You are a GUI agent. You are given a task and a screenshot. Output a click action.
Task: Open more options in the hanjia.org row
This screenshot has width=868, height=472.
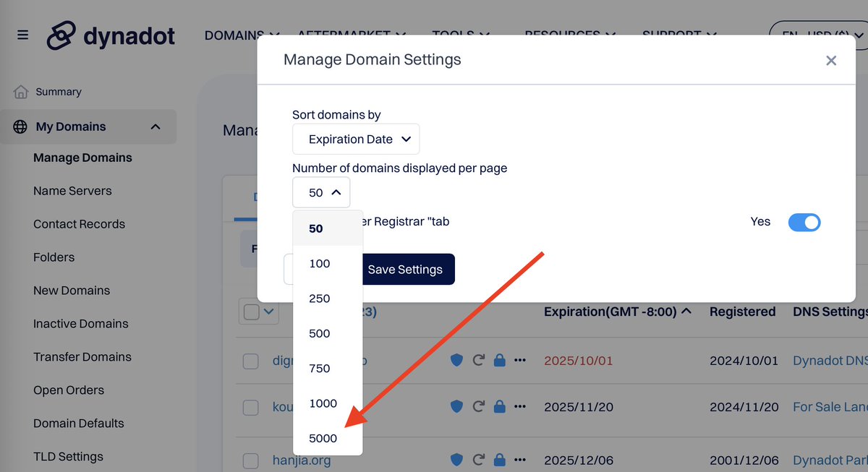[520, 460]
